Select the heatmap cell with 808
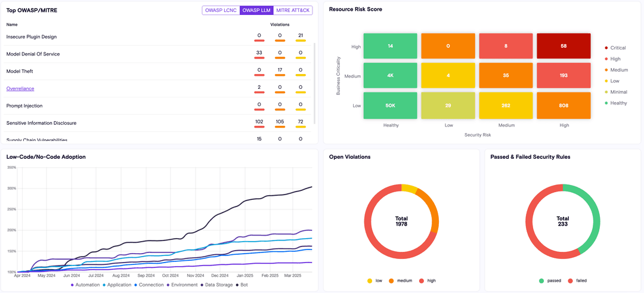This screenshot has height=293, width=644. (564, 105)
